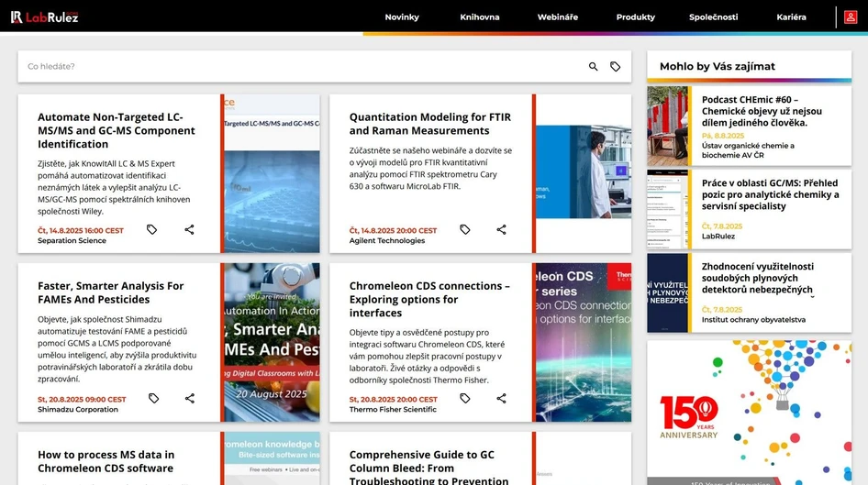Click the 150 Years Anniversary banner
Image resolution: width=868 pixels, height=485 pixels.
coord(750,413)
